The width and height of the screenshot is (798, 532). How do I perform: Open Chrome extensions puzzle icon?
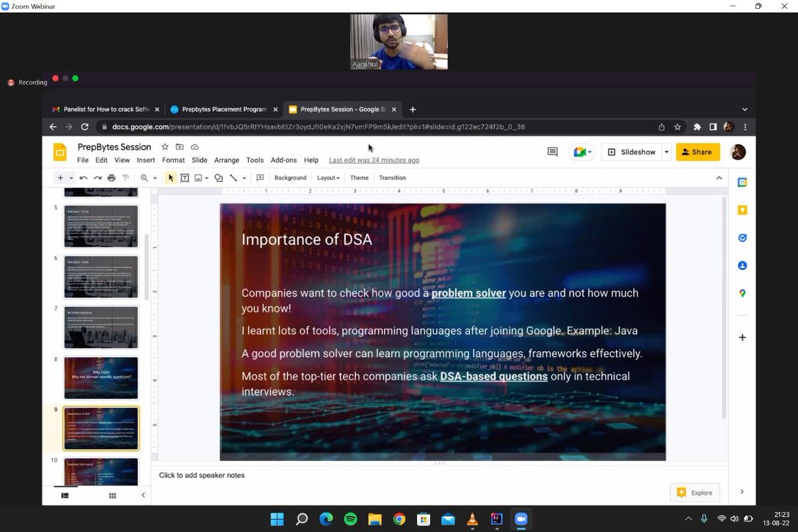pyautogui.click(x=697, y=126)
